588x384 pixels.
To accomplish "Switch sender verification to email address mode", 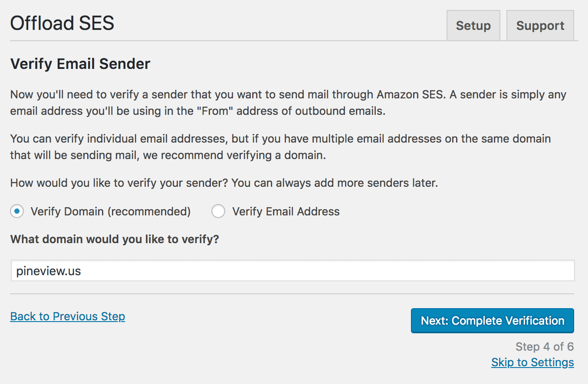I will pos(218,211).
